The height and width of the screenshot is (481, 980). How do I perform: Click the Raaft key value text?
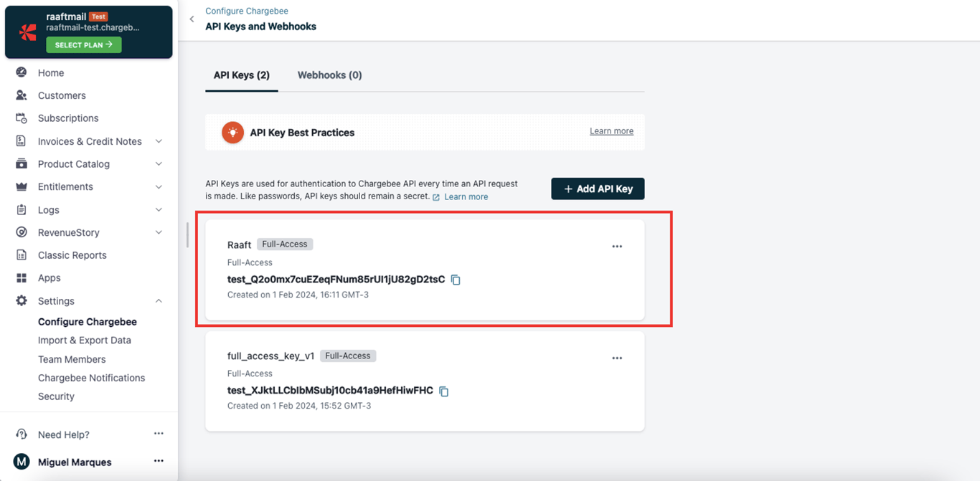336,280
